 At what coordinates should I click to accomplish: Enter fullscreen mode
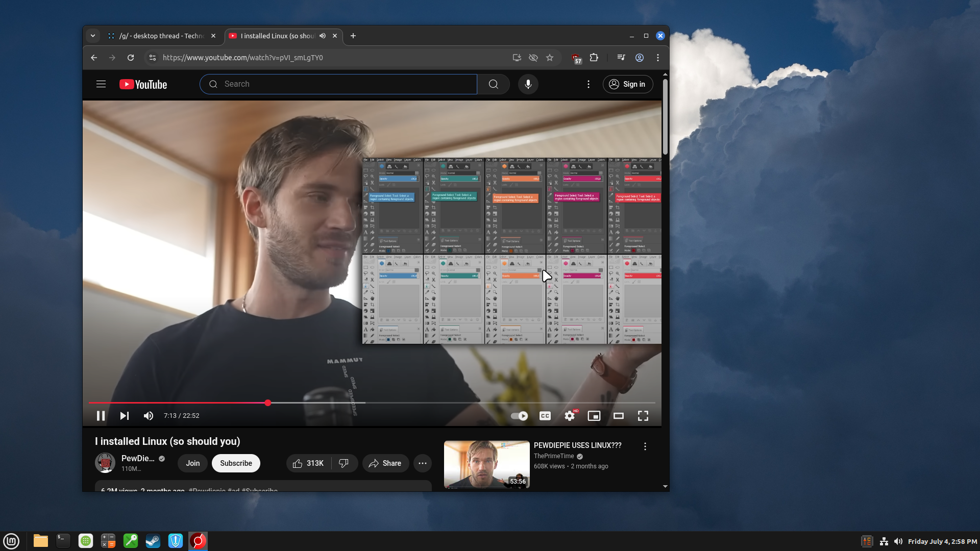[x=643, y=416]
